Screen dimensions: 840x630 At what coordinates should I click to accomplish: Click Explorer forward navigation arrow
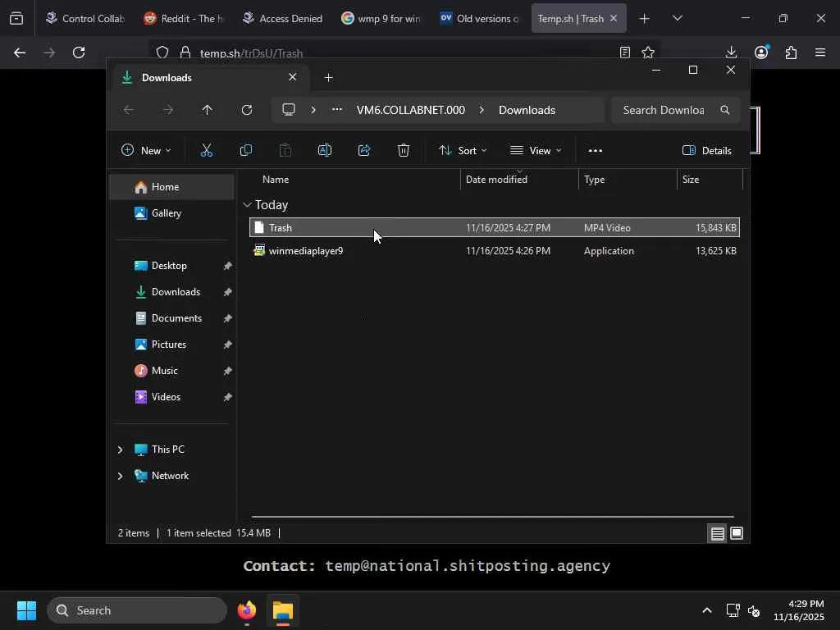coord(168,110)
